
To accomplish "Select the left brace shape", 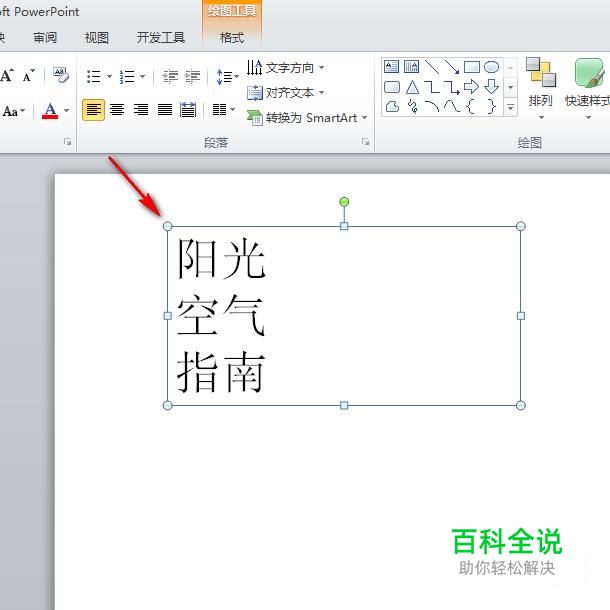I will click(x=471, y=106).
